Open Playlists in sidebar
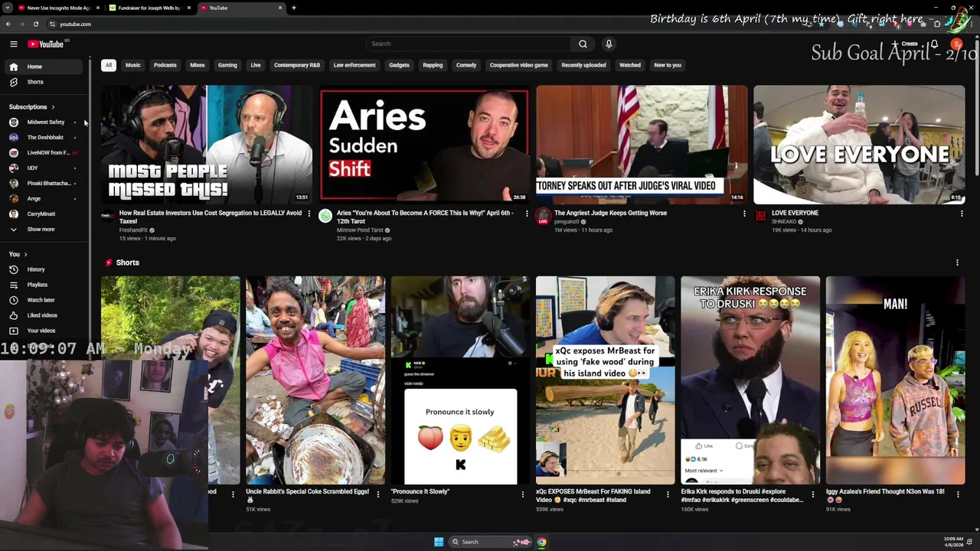 42,285
